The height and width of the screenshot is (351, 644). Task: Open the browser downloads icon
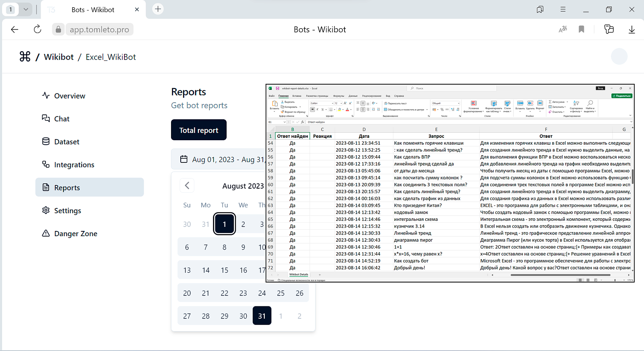click(632, 29)
